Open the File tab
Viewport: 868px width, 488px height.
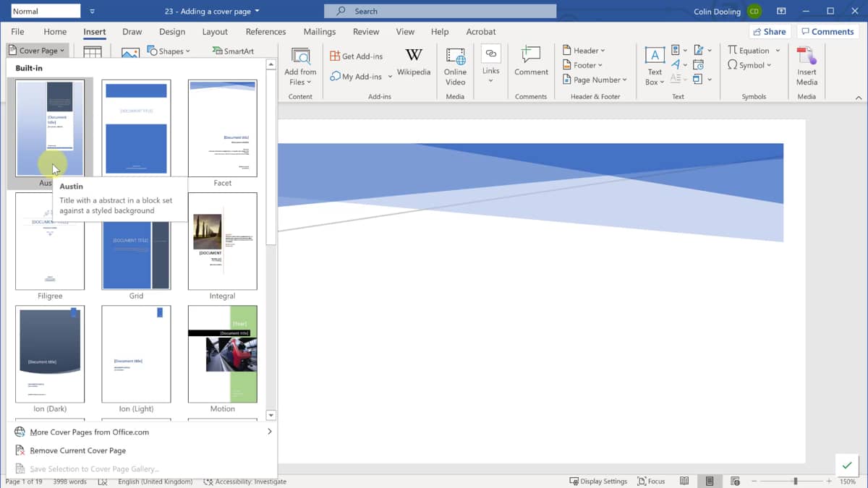[17, 32]
